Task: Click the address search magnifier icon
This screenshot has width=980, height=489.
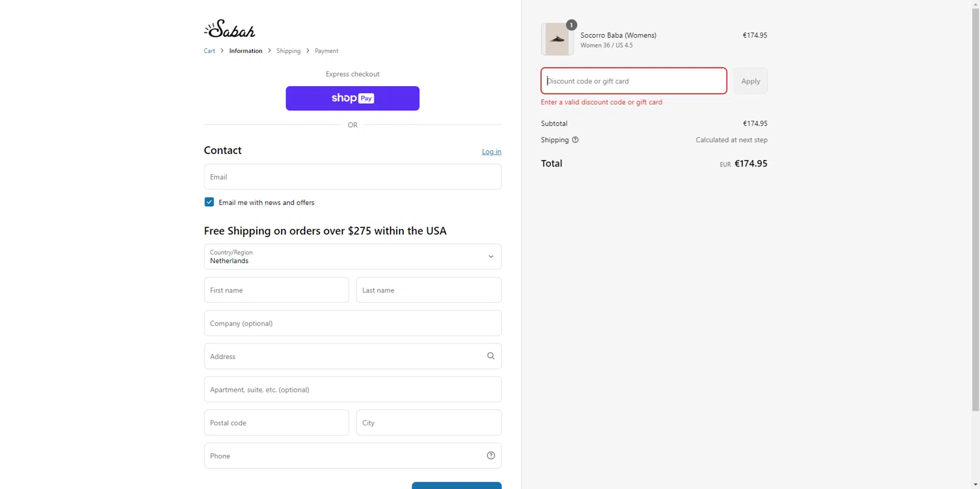Action: 491,356
